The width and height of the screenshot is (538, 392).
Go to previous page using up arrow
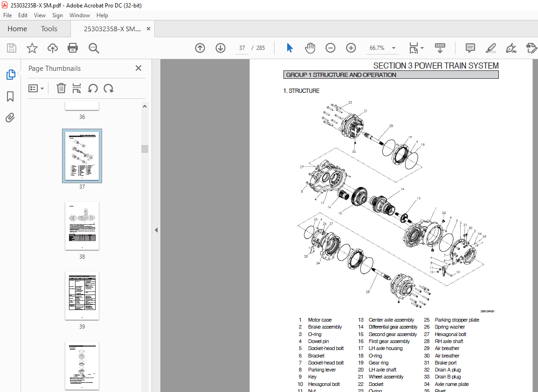click(200, 48)
